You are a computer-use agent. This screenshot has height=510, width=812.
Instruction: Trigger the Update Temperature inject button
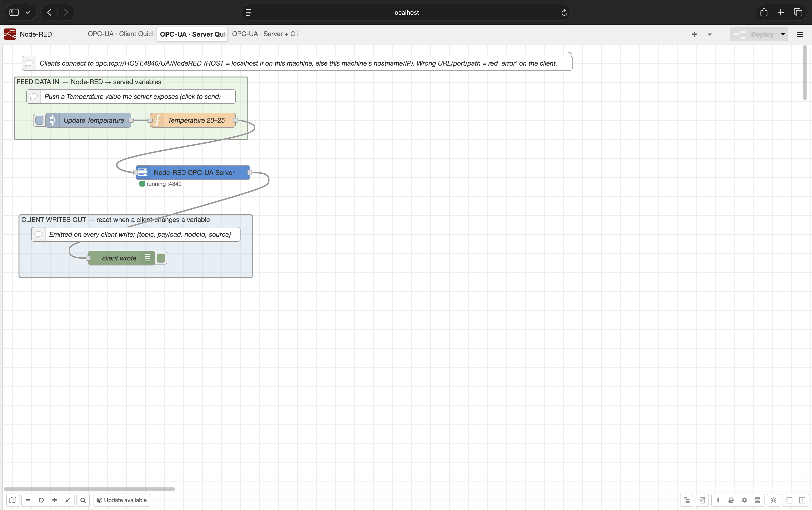(39, 120)
